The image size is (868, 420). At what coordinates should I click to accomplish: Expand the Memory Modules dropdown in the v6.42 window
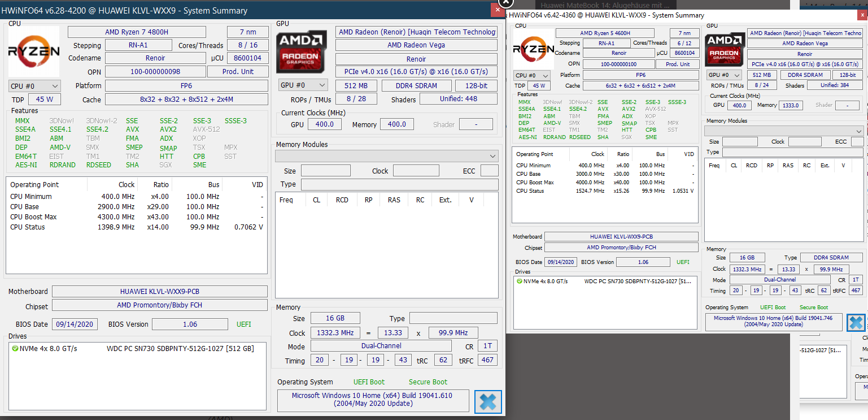(784, 131)
